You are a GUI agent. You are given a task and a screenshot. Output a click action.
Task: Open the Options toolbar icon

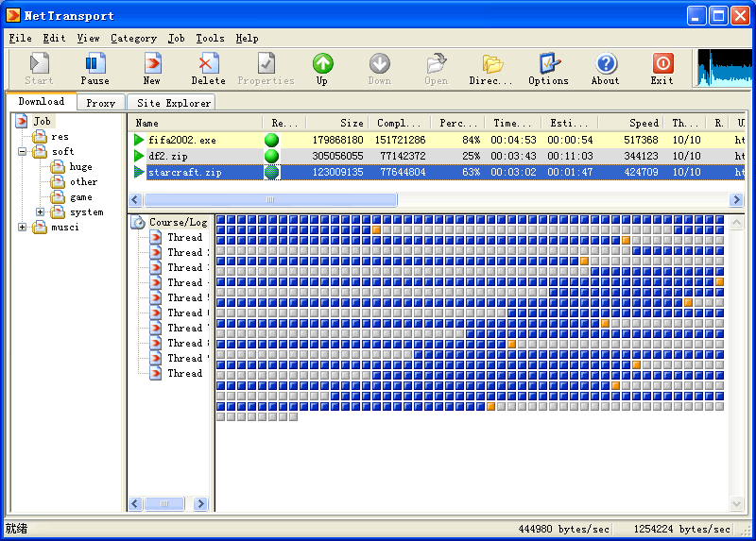tap(549, 63)
